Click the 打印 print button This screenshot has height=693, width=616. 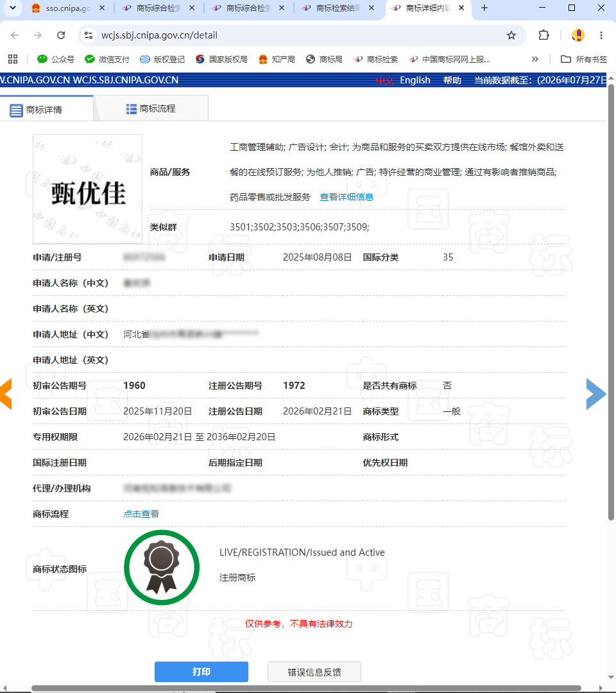coord(201,672)
